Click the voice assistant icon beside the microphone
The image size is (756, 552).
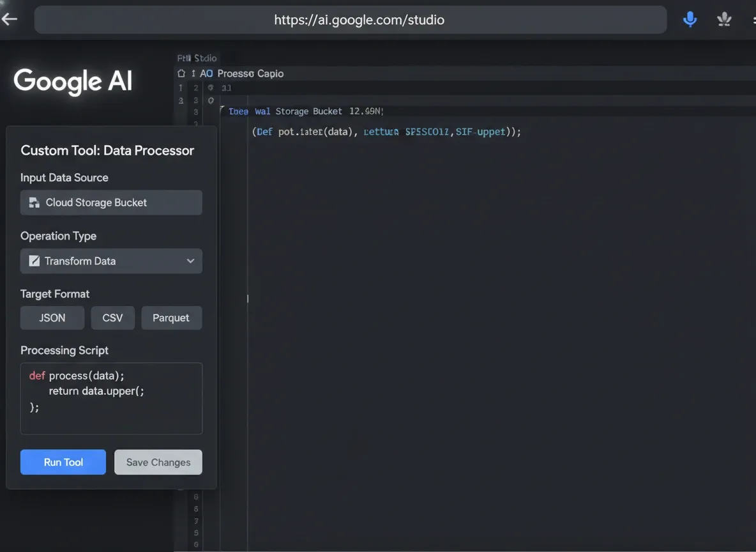pyautogui.click(x=724, y=19)
